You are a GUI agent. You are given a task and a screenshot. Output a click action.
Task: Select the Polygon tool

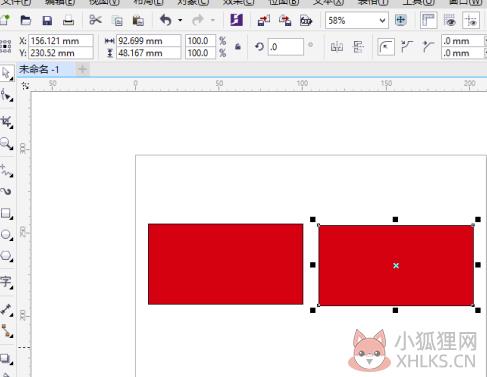click(x=6, y=256)
